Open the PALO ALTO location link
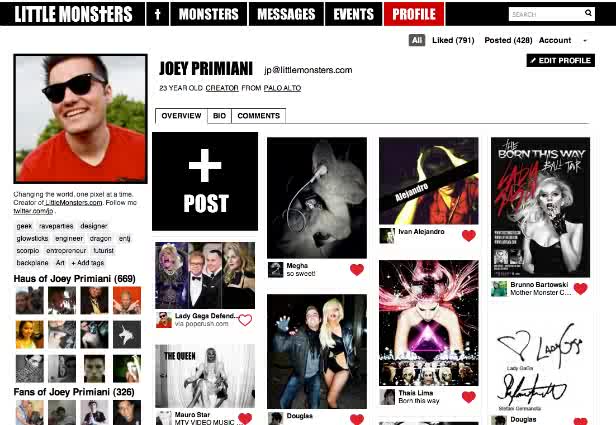Image resolution: width=616 pixels, height=425 pixels. tap(282, 88)
